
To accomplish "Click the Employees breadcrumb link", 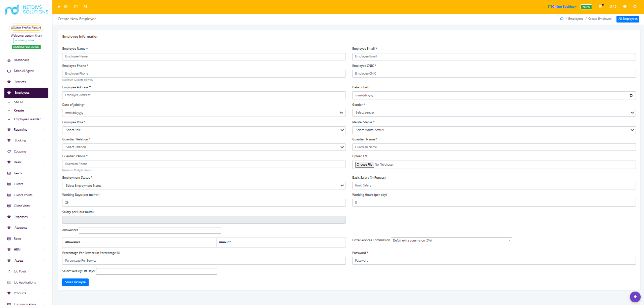I will pyautogui.click(x=576, y=19).
